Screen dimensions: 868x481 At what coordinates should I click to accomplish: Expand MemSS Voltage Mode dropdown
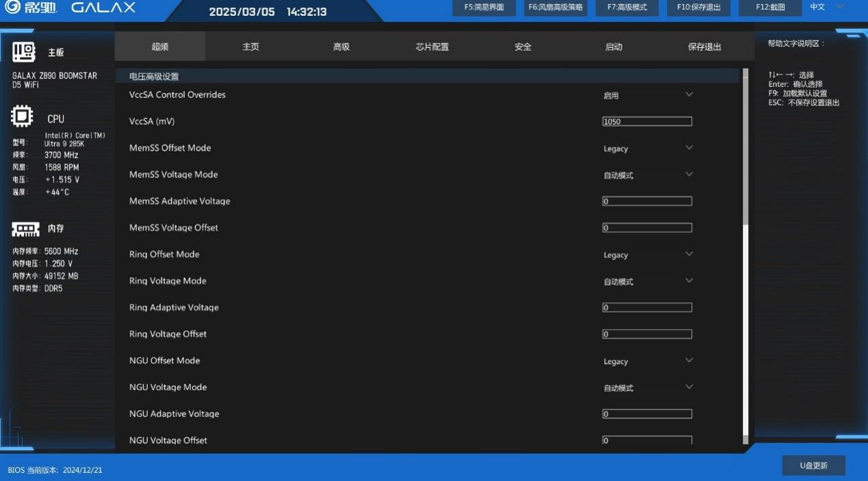tap(648, 175)
